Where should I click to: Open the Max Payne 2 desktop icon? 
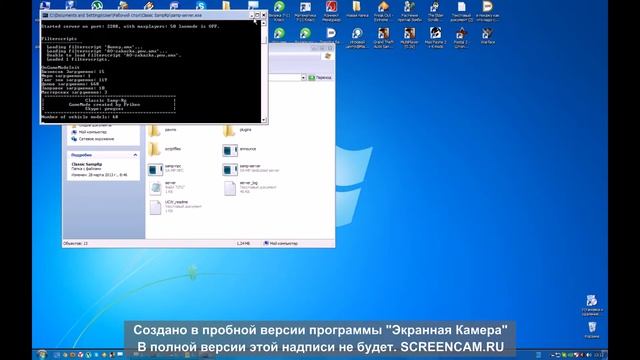pos(436,38)
